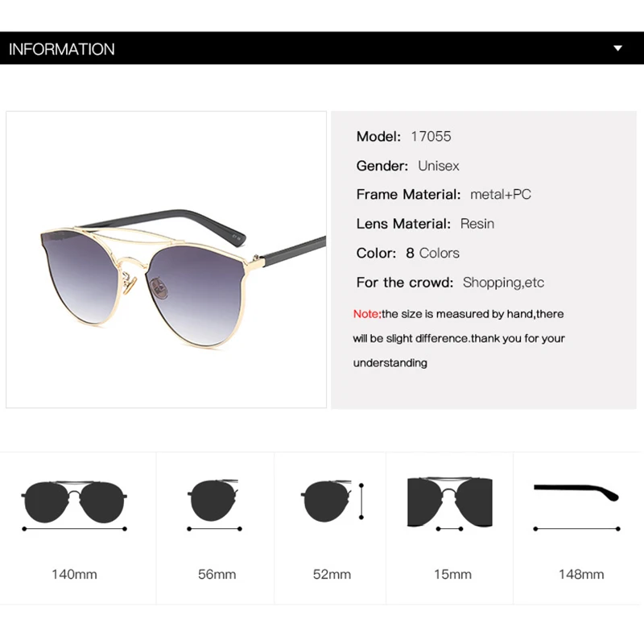Click the 56mm measurement label
Screen dimensions: 644x644
point(217,574)
